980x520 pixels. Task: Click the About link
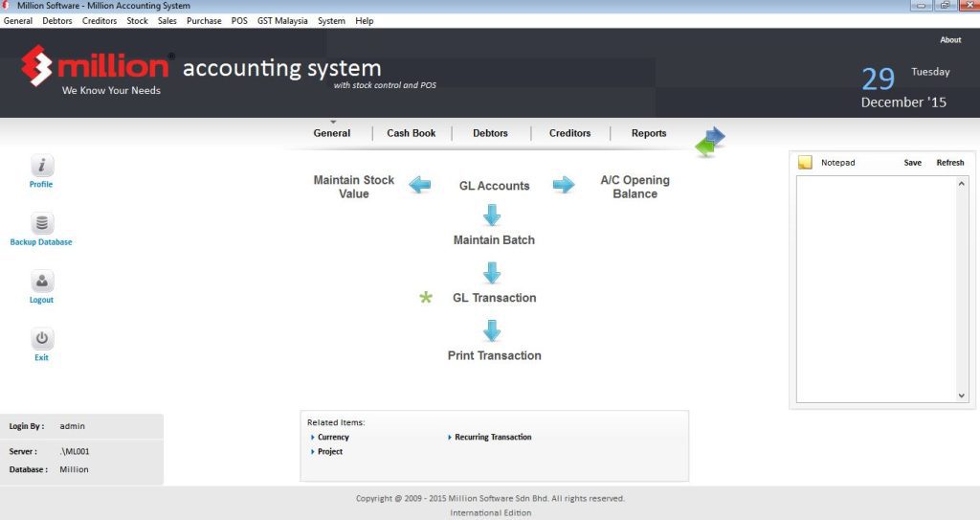950,40
